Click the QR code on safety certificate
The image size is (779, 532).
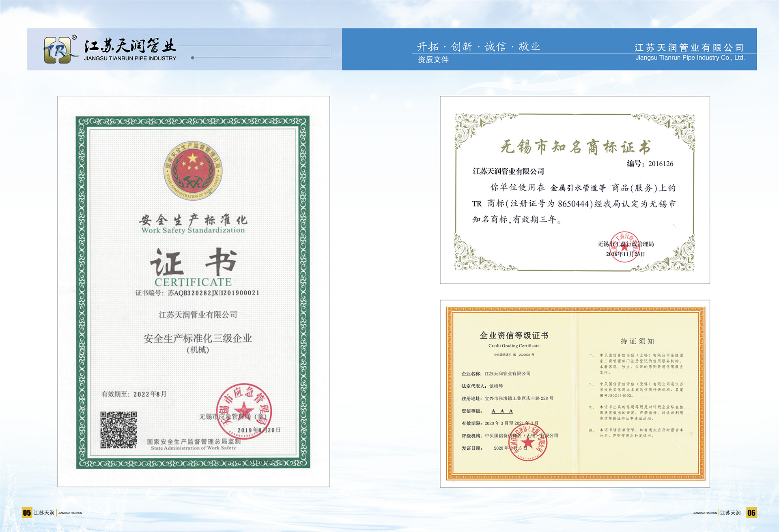(118, 430)
